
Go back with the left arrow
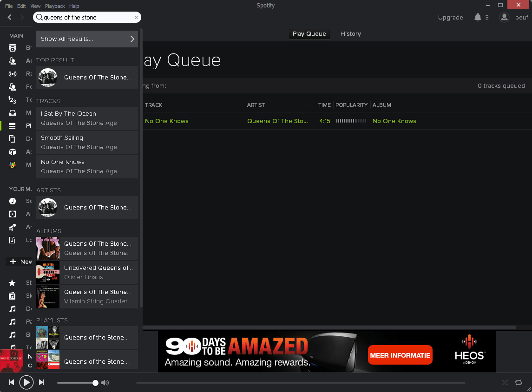9,17
